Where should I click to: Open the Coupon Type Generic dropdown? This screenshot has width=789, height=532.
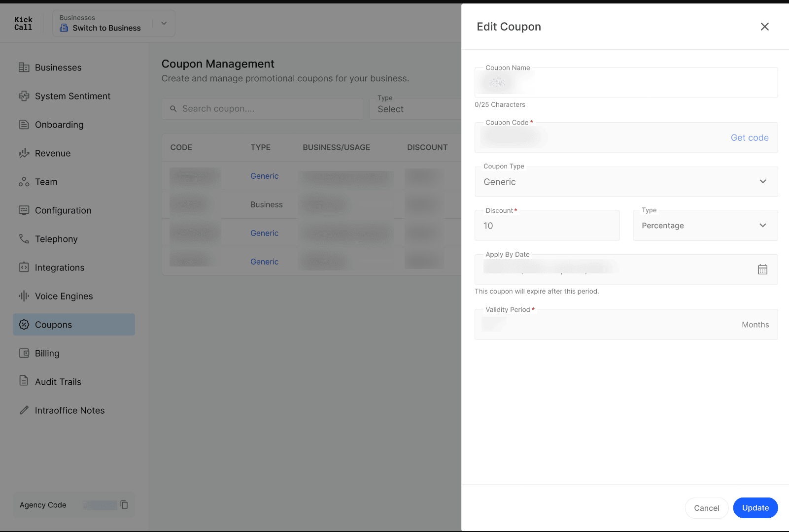[626, 182]
